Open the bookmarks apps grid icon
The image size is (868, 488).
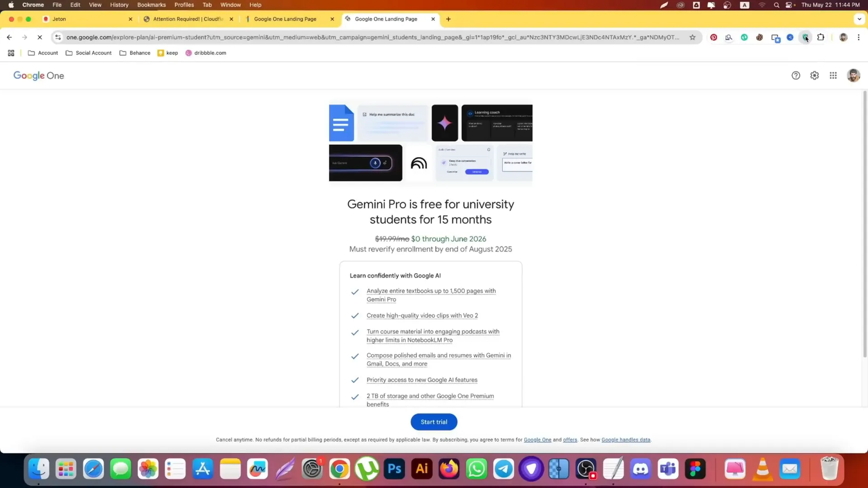tap(11, 53)
